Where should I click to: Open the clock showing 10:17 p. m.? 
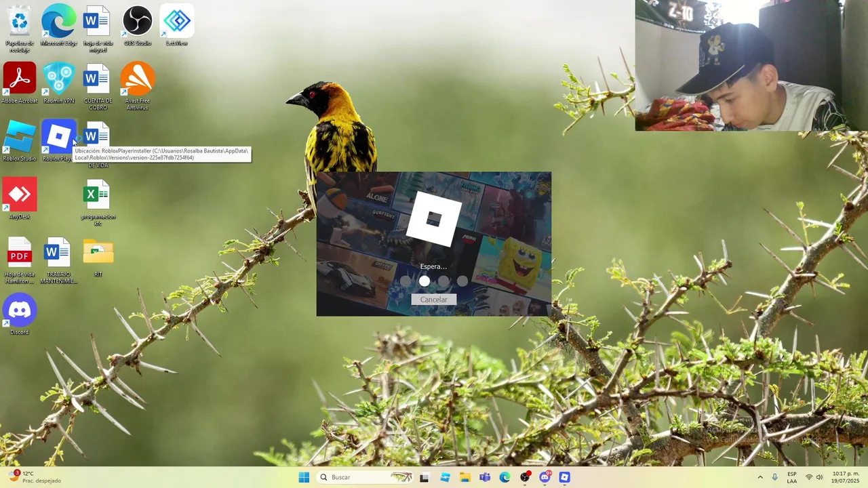846,477
